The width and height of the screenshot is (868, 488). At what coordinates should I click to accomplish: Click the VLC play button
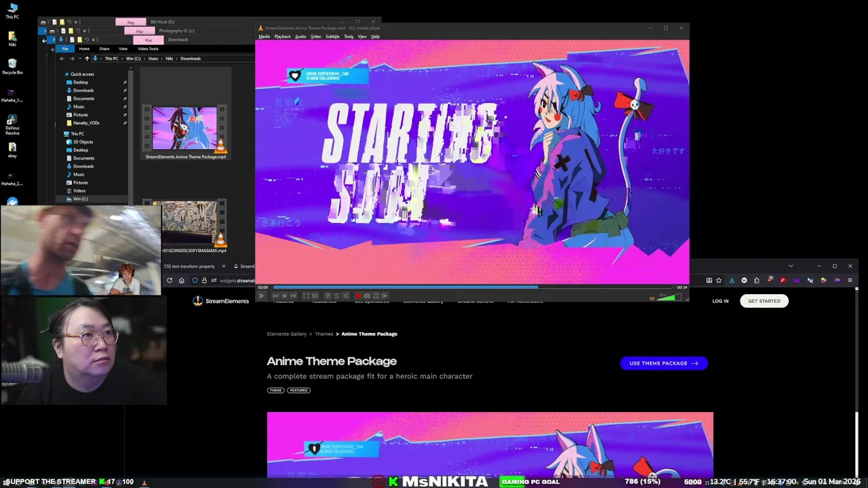262,296
